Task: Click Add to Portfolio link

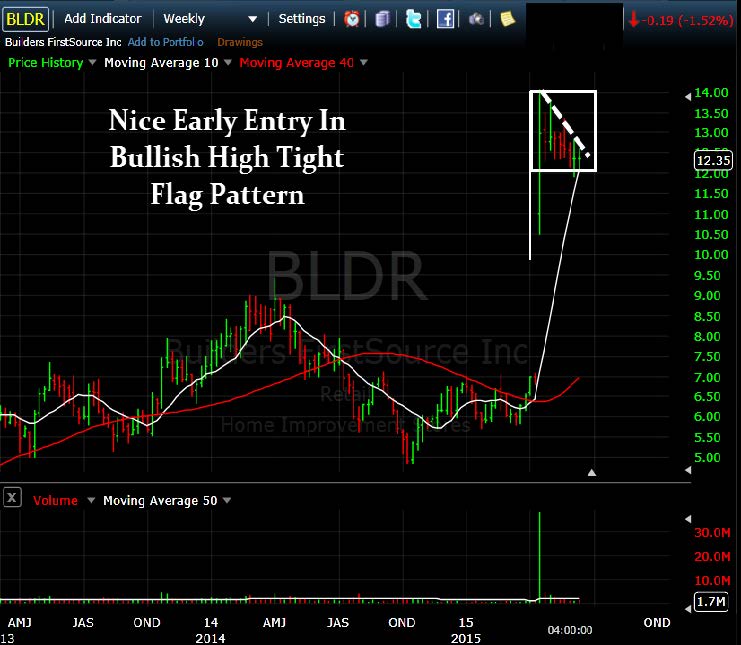Action: (x=165, y=42)
